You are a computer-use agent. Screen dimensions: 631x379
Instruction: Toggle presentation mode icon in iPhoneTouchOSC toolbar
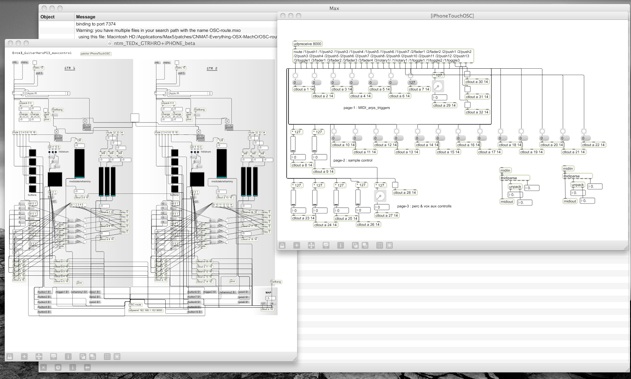(x=326, y=245)
